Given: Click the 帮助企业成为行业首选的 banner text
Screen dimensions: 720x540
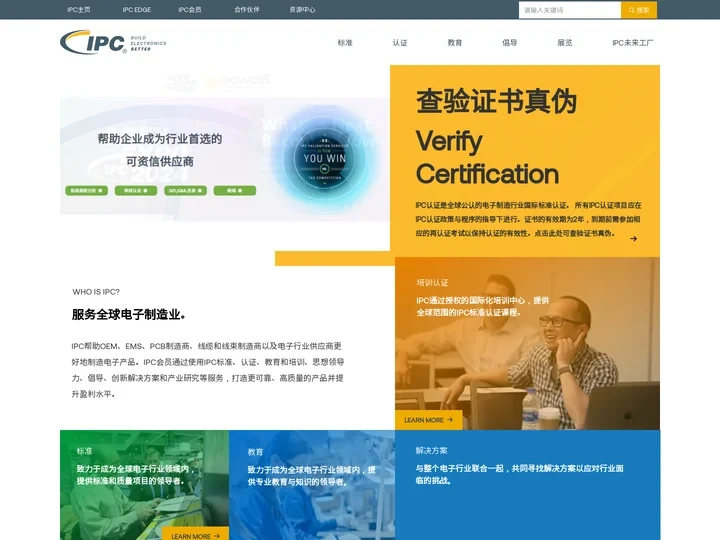Looking at the screenshot, I should [160, 139].
